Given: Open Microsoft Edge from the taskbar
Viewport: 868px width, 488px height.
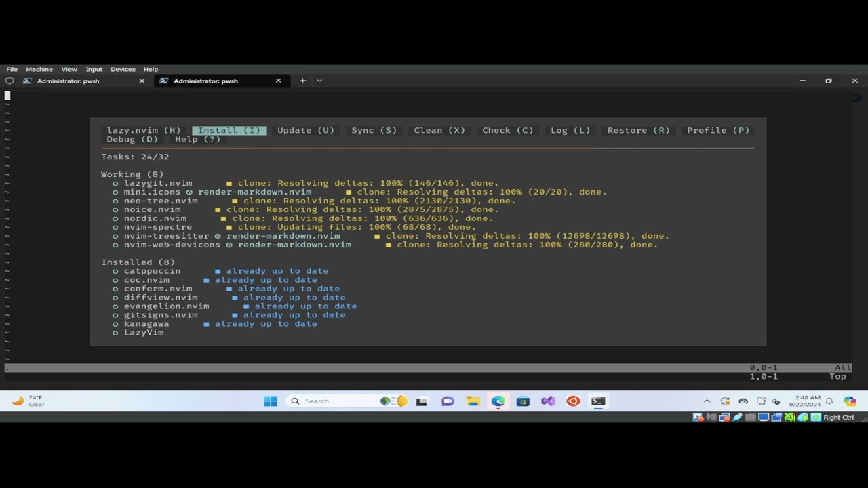Looking at the screenshot, I should (x=498, y=401).
